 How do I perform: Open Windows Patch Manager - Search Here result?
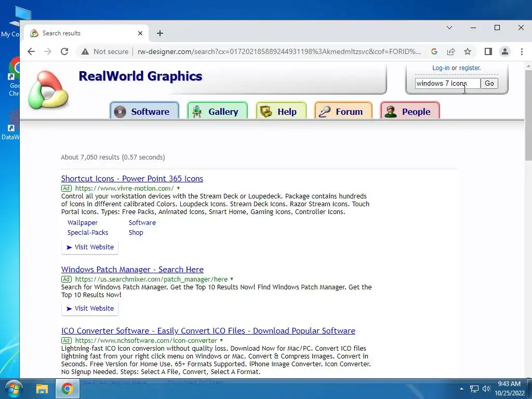click(x=132, y=270)
